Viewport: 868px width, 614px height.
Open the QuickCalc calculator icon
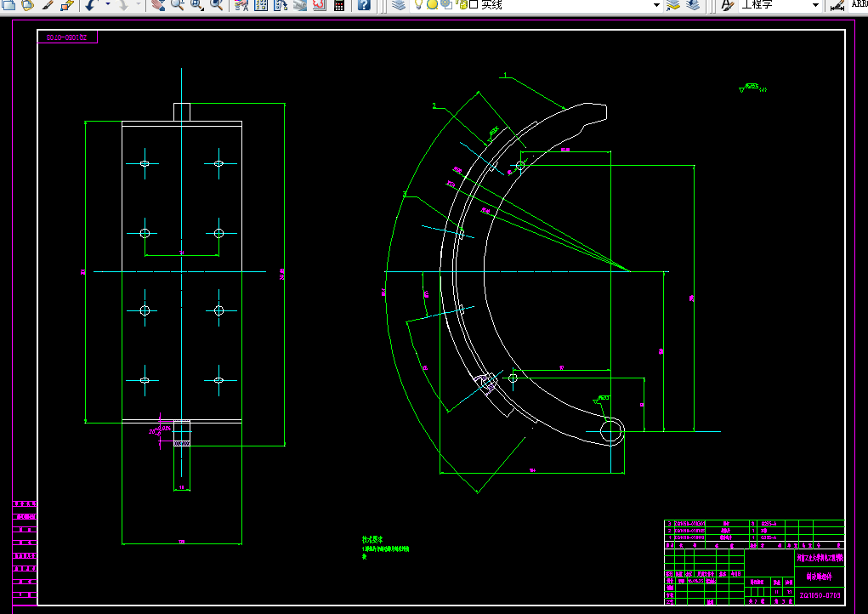tap(339, 5)
